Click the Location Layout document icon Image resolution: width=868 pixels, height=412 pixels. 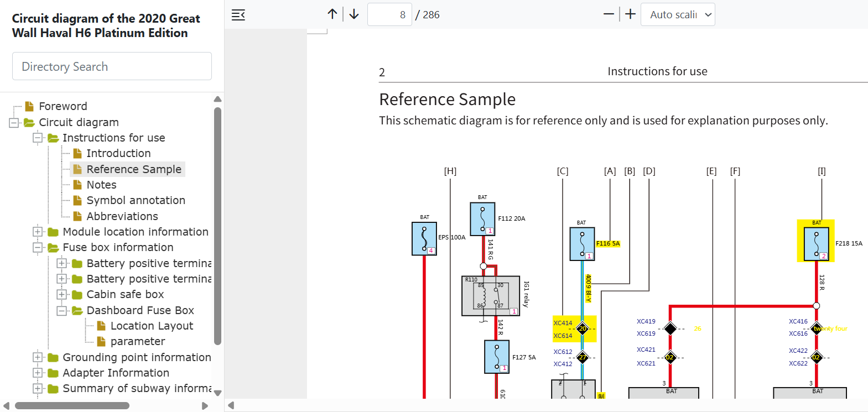(101, 326)
